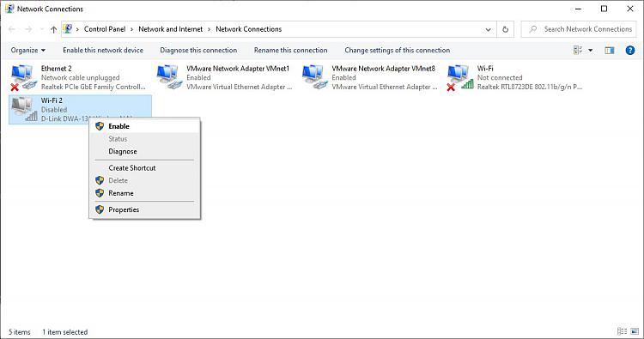Click Enable this network device

(103, 50)
